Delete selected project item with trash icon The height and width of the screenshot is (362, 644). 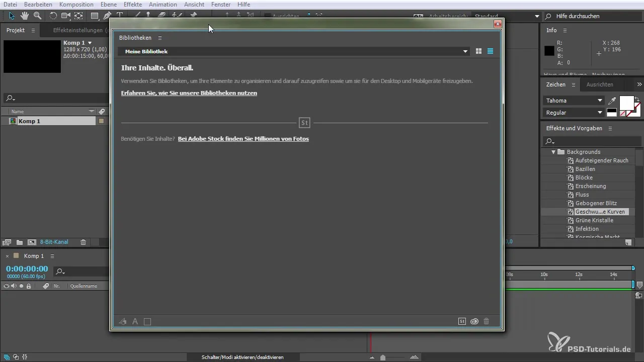tap(83, 242)
